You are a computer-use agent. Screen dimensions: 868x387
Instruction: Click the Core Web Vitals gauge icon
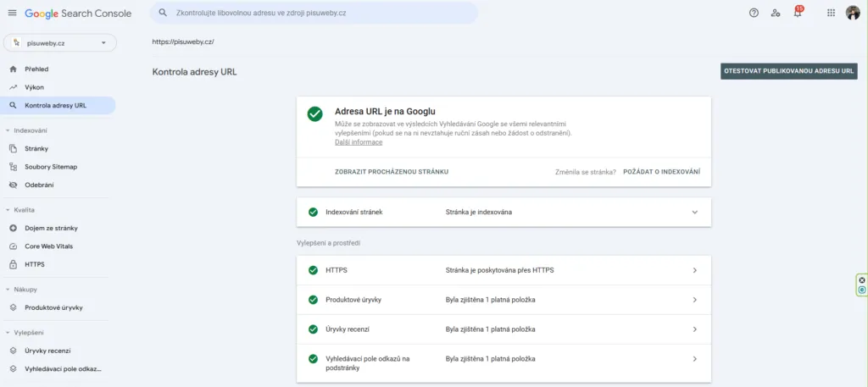(x=14, y=246)
